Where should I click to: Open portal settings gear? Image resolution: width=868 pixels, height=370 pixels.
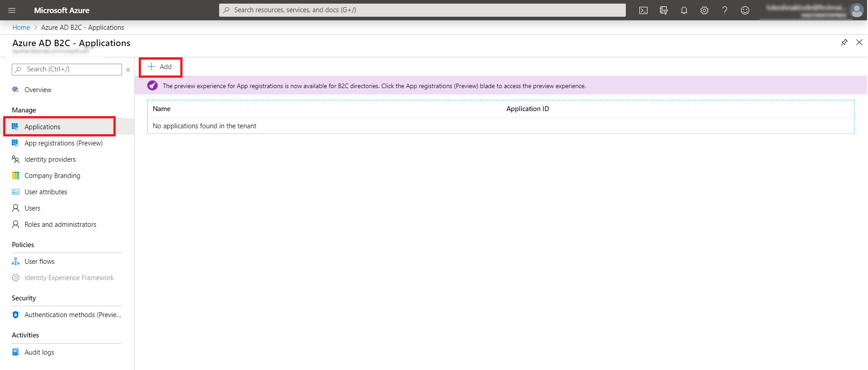coord(704,10)
